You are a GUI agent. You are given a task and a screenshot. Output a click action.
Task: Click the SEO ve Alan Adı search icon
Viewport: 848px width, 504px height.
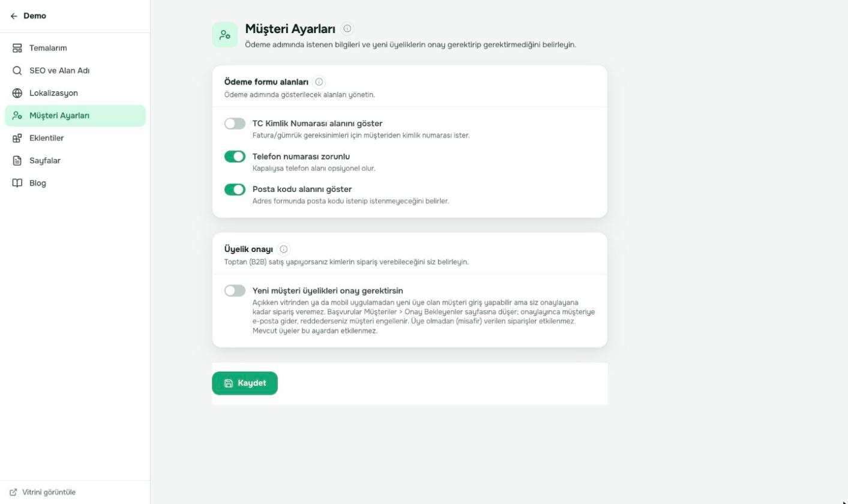(17, 71)
